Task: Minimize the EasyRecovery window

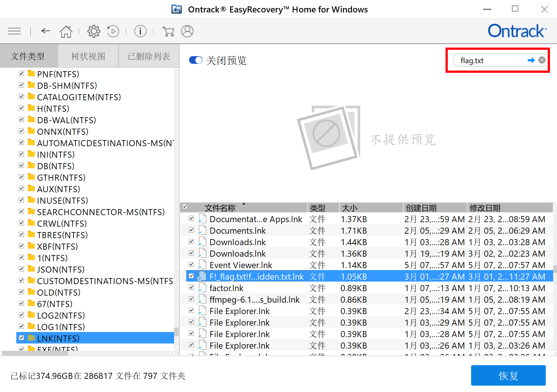Action: 487,10
